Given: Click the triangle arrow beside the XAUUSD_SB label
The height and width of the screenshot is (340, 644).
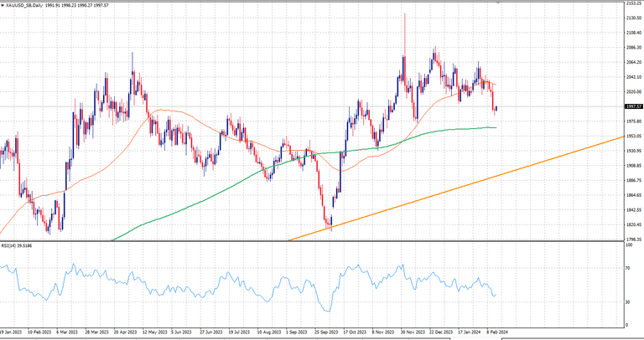Looking at the screenshot, I should 3,4.
